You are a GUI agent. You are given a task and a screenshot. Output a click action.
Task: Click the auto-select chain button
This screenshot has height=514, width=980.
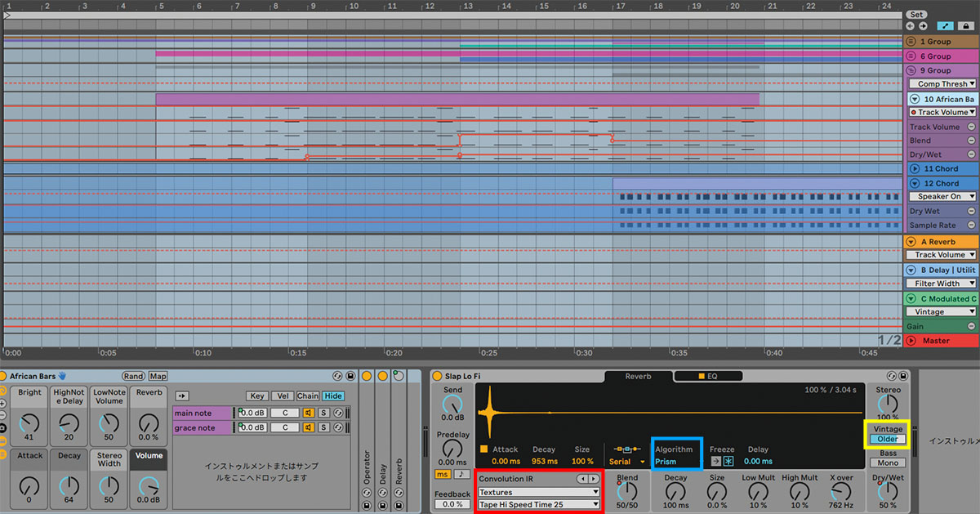(181, 396)
